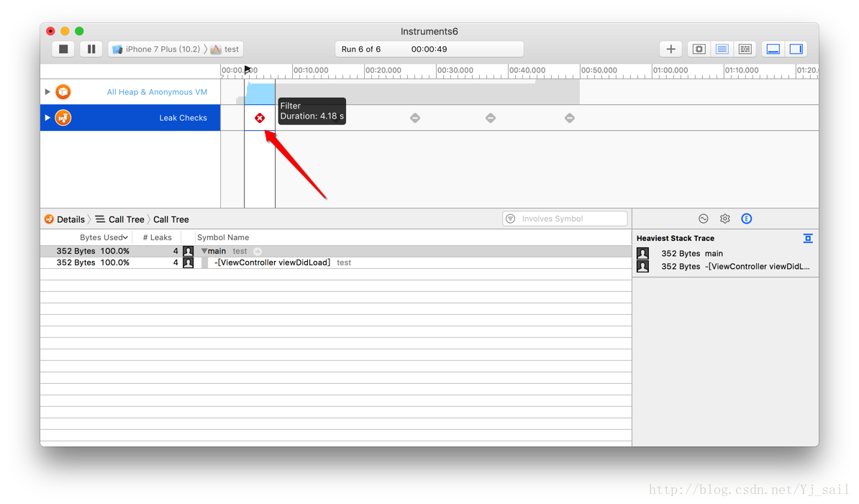Open the Run 6 of 6 status display
The height and width of the screenshot is (504, 859).
pos(429,50)
